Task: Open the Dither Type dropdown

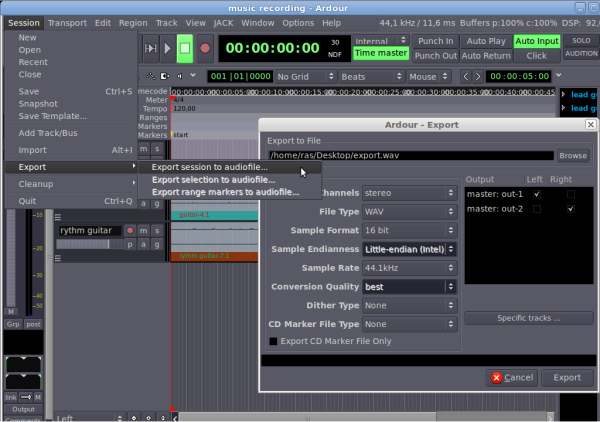Action: (409, 305)
